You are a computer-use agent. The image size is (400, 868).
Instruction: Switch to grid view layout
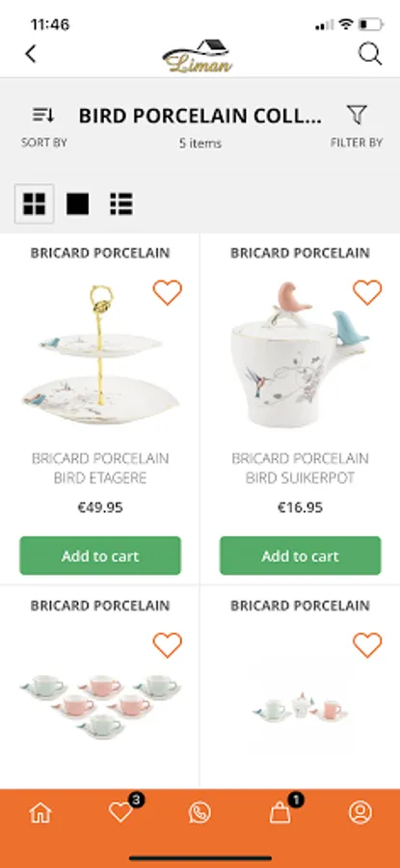[x=35, y=203]
